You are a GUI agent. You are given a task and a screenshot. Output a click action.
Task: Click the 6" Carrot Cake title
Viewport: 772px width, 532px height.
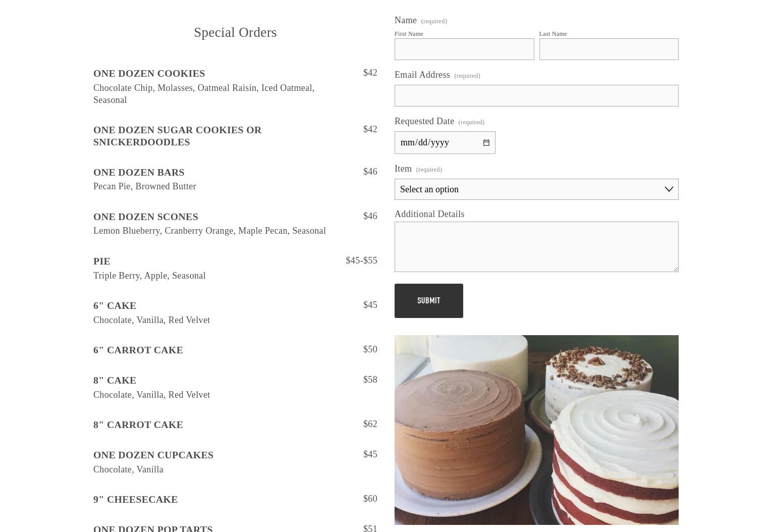tap(138, 350)
